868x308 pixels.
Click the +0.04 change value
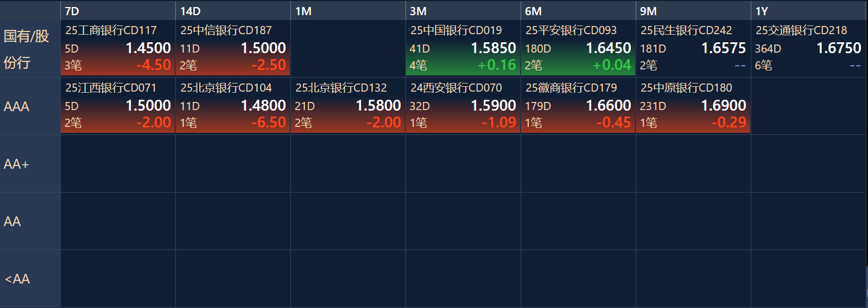612,65
